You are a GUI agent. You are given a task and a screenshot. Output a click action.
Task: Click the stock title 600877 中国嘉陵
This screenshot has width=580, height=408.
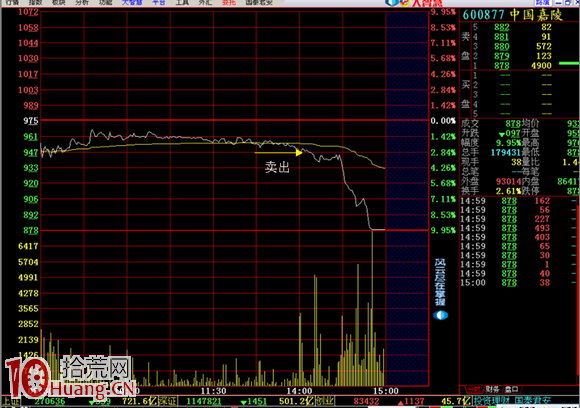512,15
